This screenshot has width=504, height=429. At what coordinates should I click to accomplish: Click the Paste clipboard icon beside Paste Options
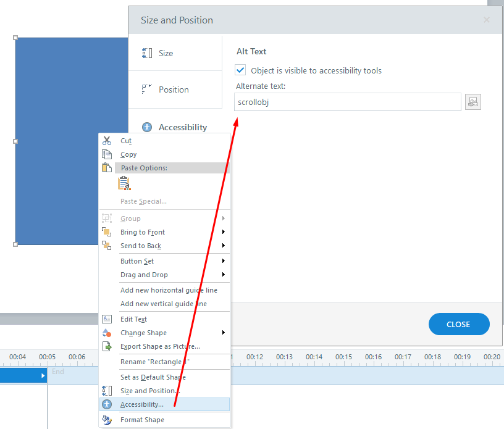pyautogui.click(x=107, y=168)
